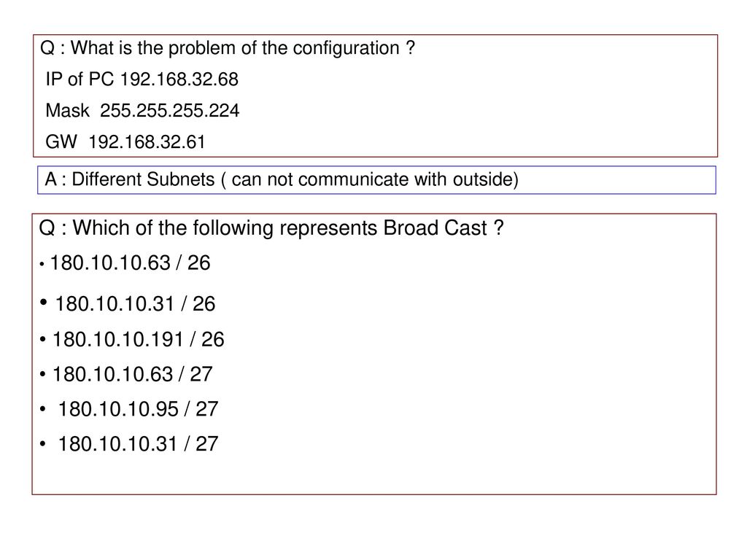
Task: Click the Mask 255.255.255.224 line
Action: (x=142, y=111)
